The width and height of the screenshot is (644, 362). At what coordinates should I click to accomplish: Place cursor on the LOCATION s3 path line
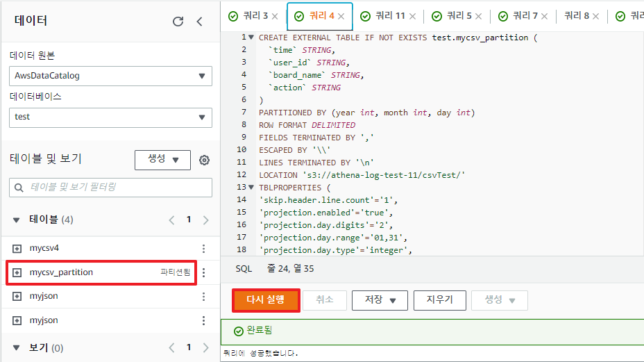click(362, 175)
